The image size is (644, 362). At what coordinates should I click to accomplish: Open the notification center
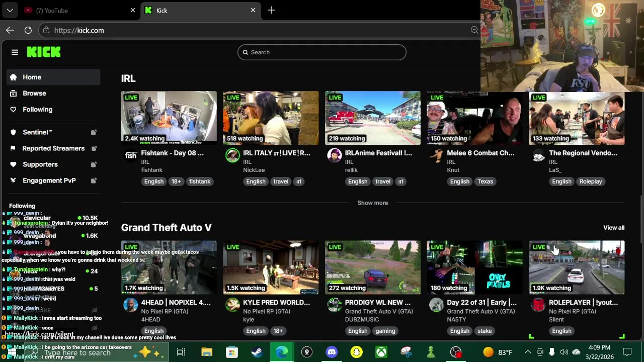627,352
